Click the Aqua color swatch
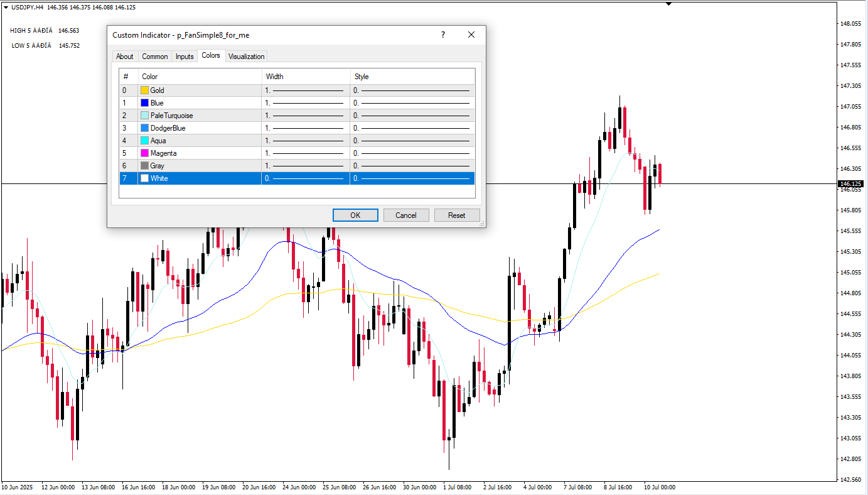Screen dimensions: 868x495 (145, 141)
